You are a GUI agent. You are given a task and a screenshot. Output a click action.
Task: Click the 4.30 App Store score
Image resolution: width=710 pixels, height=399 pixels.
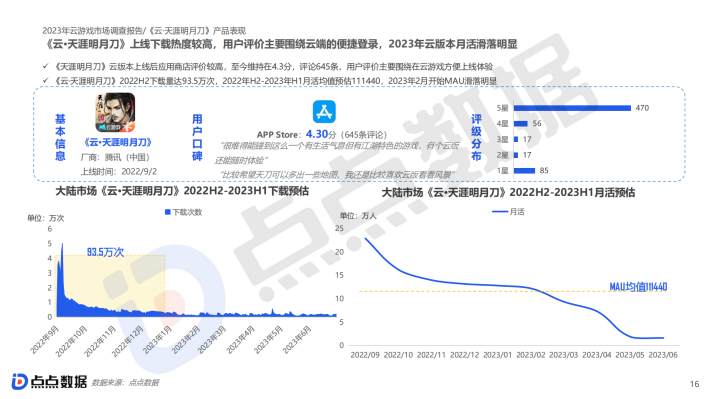[x=317, y=134]
